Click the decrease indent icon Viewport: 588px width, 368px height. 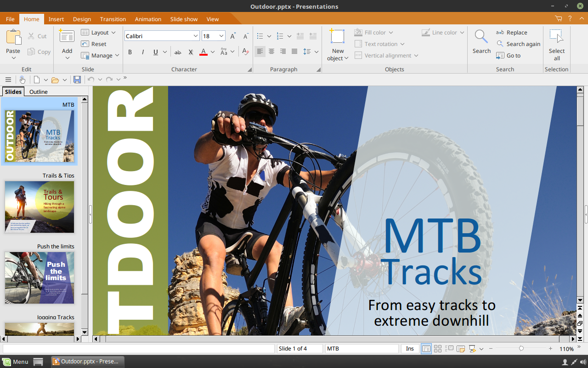click(x=313, y=36)
